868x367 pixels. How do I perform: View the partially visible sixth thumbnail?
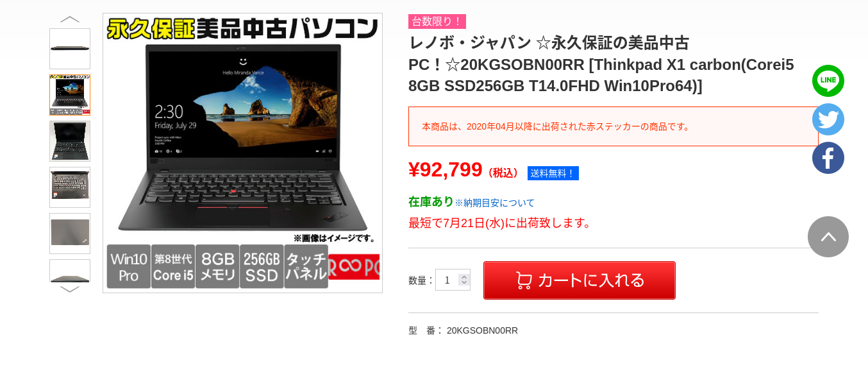pyautogui.click(x=70, y=271)
